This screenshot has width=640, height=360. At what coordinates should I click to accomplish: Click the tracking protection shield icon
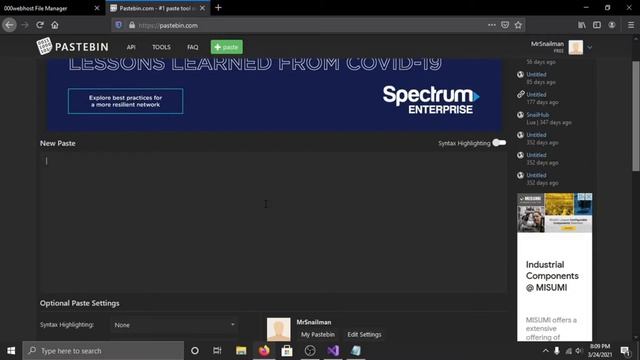118,25
